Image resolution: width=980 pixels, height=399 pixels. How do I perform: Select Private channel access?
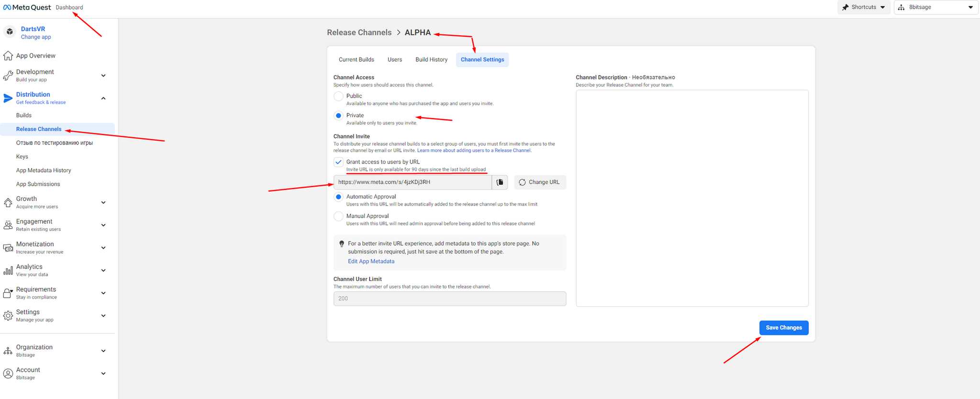pos(338,115)
